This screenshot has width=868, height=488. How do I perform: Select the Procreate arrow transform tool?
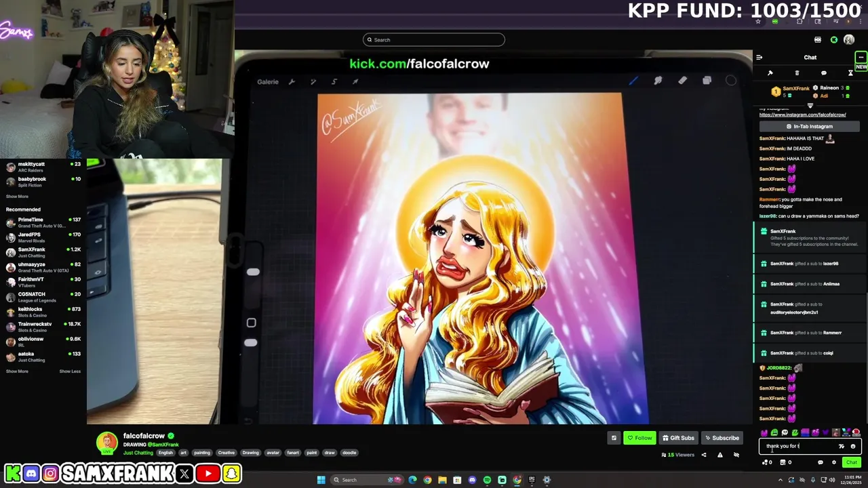(x=355, y=82)
